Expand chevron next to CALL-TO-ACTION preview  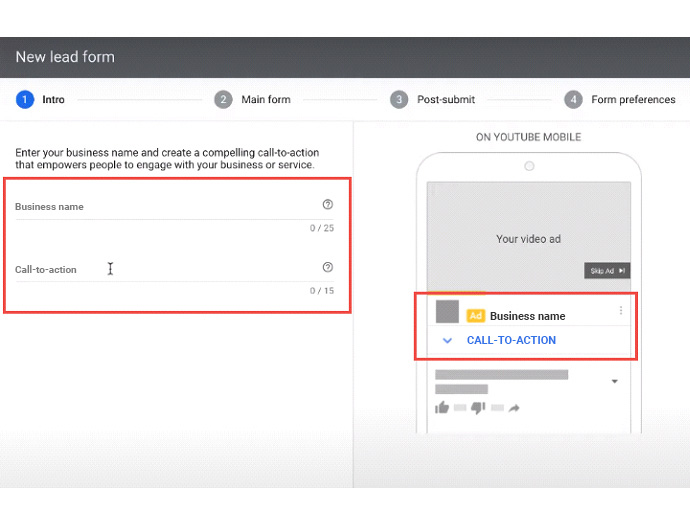pos(447,340)
